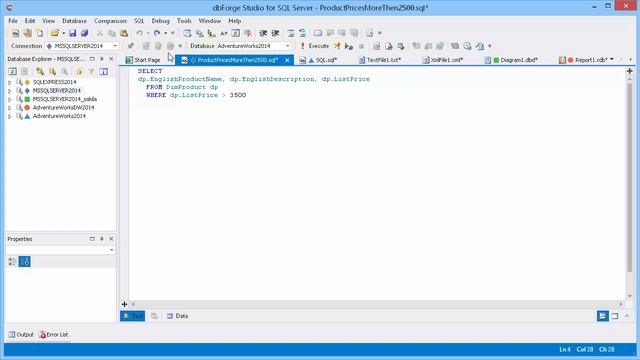Click the Copy icon in main toolbar
640x360 pixels.
coord(111,33)
